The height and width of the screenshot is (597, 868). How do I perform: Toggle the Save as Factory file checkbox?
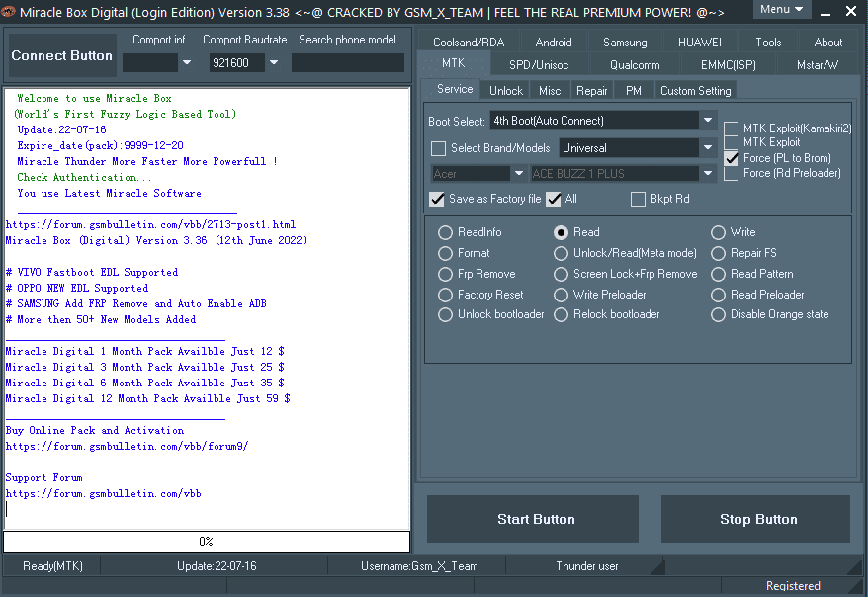pos(437,199)
